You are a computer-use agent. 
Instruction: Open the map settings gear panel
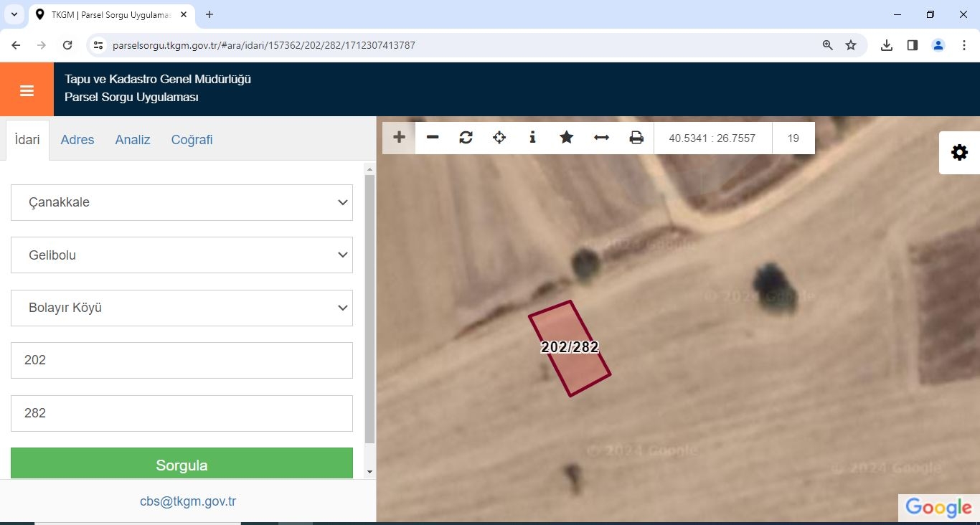click(959, 153)
